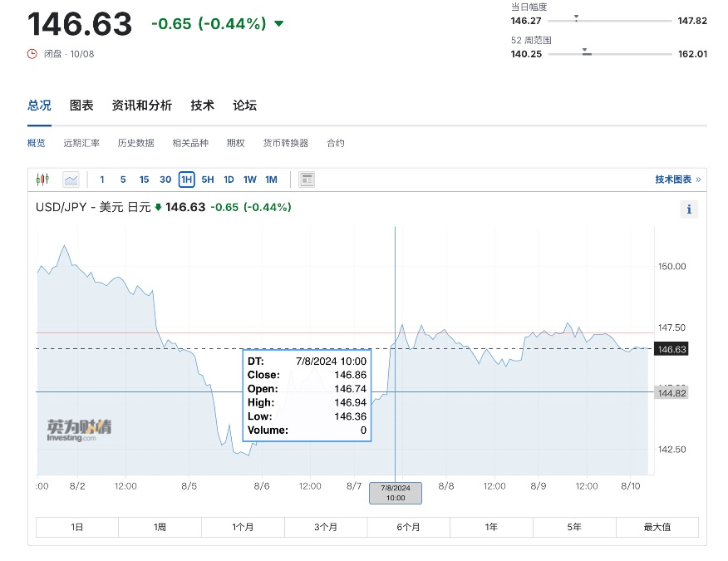Click the green down arrow beside -0.44%
The image size is (728, 561).
(x=278, y=23)
